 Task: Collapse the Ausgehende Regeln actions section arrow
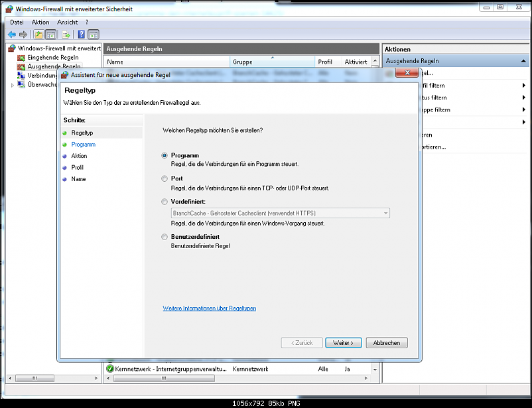pyautogui.click(x=523, y=61)
